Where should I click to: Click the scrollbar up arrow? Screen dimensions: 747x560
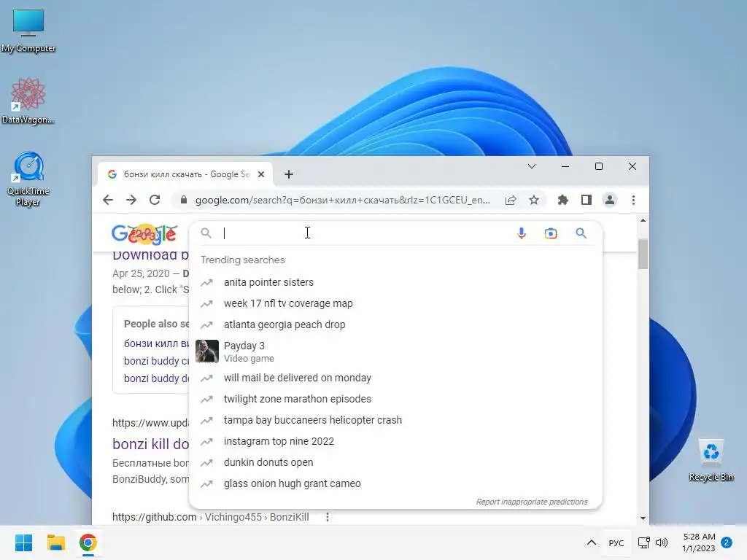tap(643, 220)
